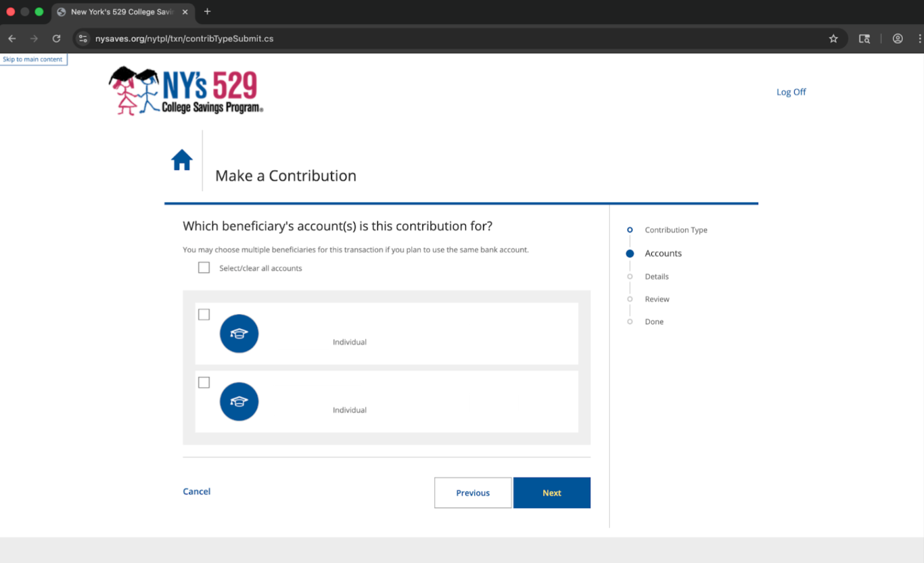The height and width of the screenshot is (563, 924).
Task: Select the Review step in progress list
Action: tap(657, 299)
